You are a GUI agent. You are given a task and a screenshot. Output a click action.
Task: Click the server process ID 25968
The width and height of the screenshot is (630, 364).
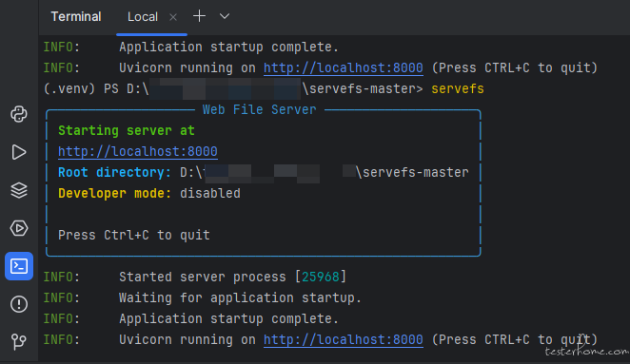click(x=321, y=277)
